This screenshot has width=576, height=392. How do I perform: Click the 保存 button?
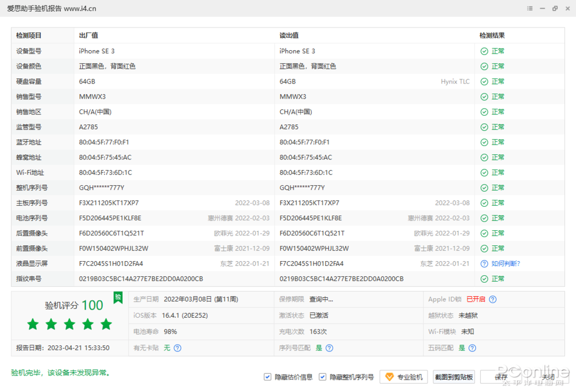[501, 377]
